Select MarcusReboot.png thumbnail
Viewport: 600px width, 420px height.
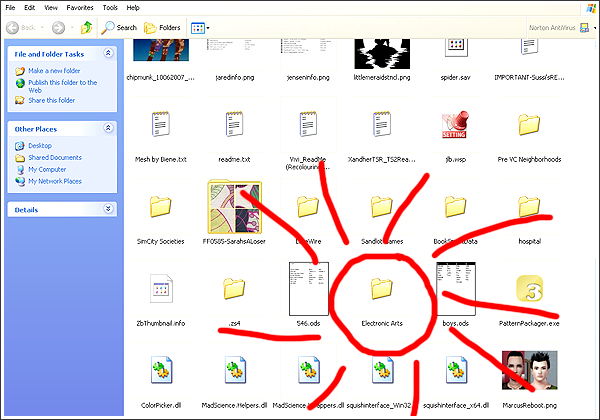[530, 370]
